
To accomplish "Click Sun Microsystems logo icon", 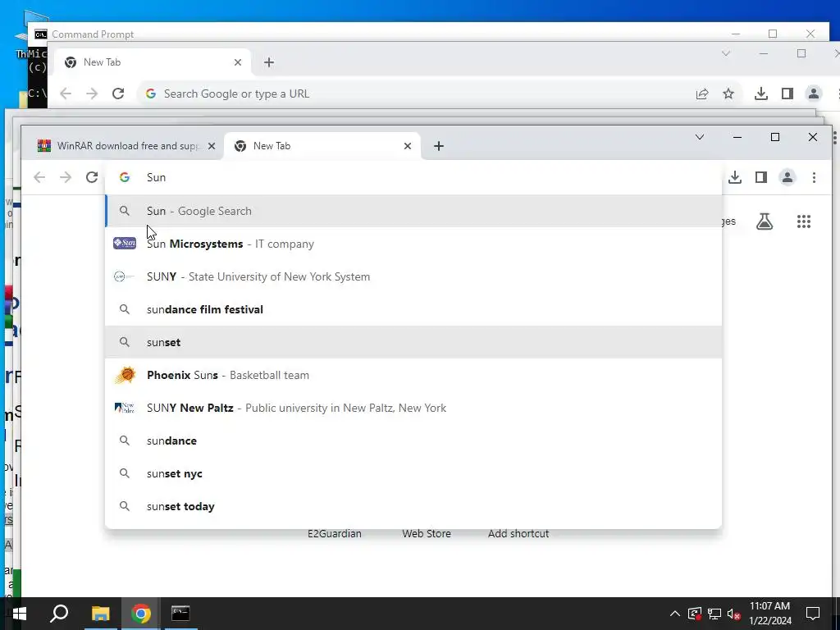I will point(125,243).
